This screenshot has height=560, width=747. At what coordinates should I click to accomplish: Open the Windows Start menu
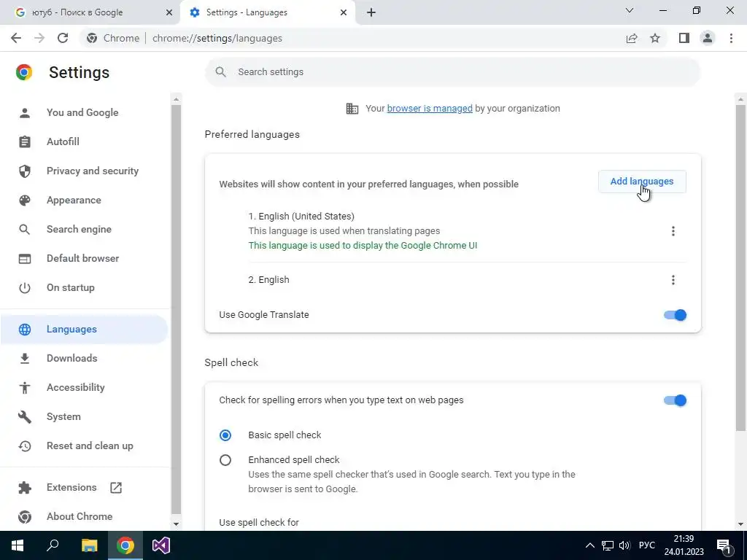18,545
